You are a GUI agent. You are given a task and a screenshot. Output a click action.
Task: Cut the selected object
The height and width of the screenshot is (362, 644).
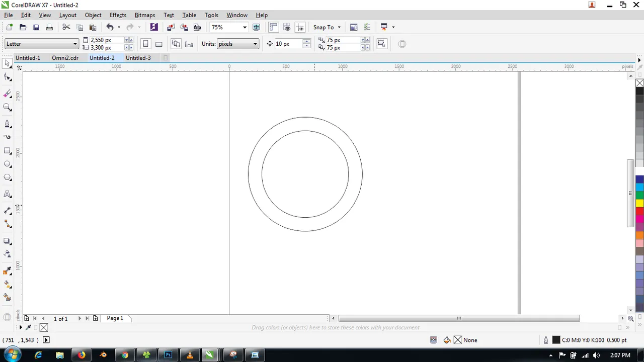click(66, 27)
